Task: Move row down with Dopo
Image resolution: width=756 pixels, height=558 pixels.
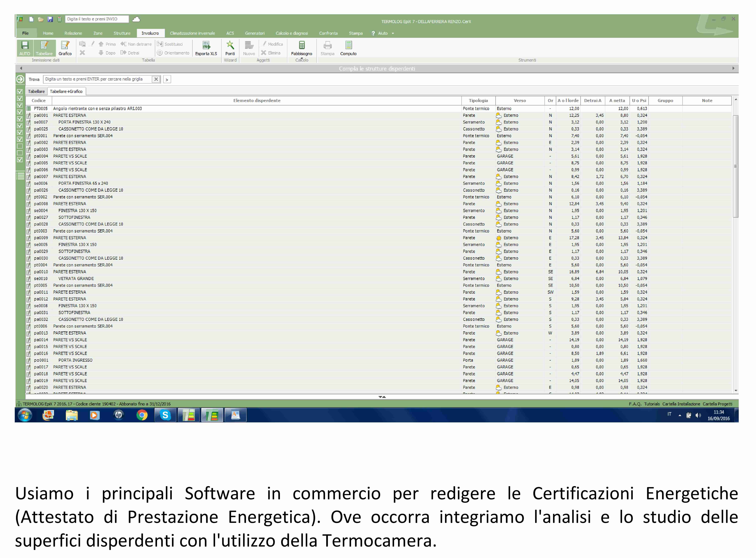Action: click(107, 53)
